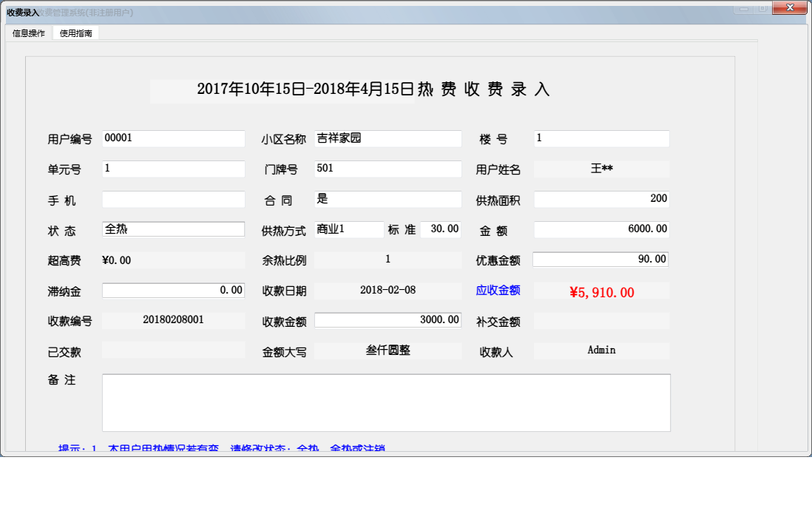Switch to the 信息操作 tab
Image resolution: width=812 pixels, height=508 pixels.
27,33
